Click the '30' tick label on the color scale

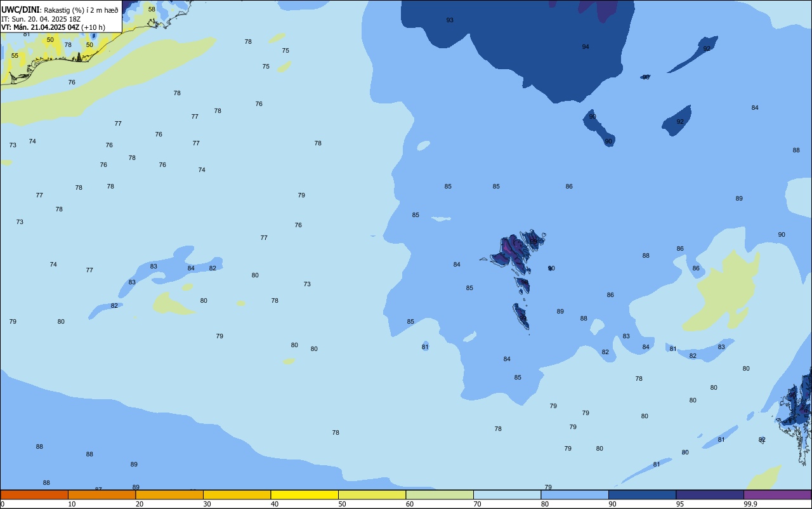click(x=207, y=504)
